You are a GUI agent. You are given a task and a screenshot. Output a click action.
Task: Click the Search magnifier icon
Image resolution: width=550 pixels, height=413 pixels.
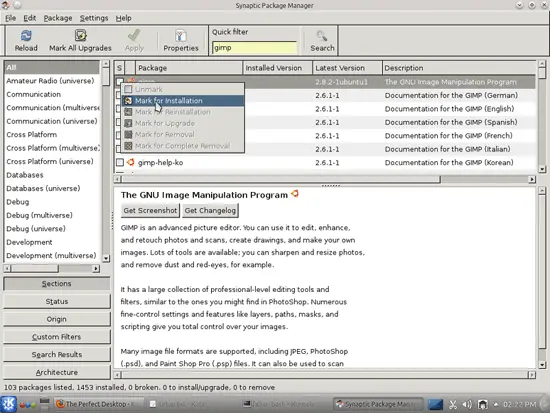click(x=322, y=35)
